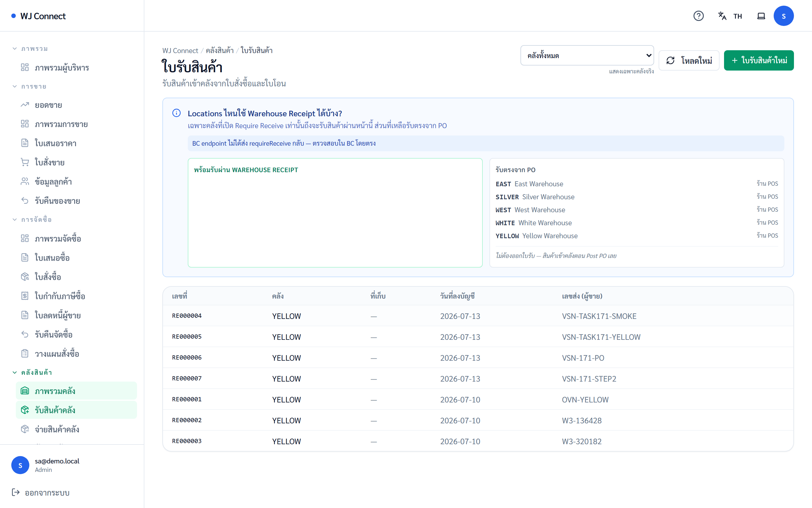812x508 pixels.
Task: Click WEST West Warehouse entry
Action: [x=637, y=210]
